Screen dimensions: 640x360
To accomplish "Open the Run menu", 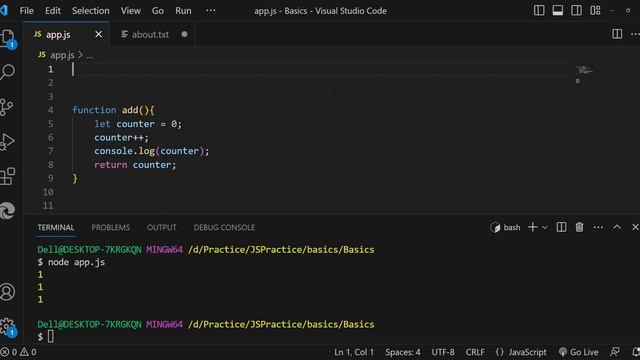I will pyautogui.click(x=183, y=11).
